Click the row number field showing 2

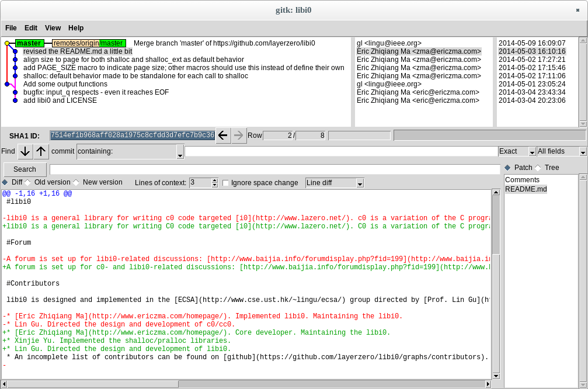point(279,136)
